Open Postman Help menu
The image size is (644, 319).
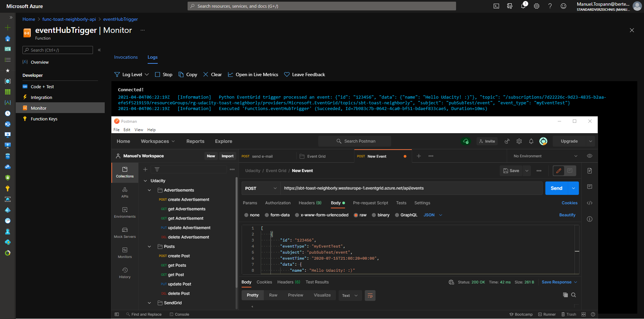[x=151, y=130]
